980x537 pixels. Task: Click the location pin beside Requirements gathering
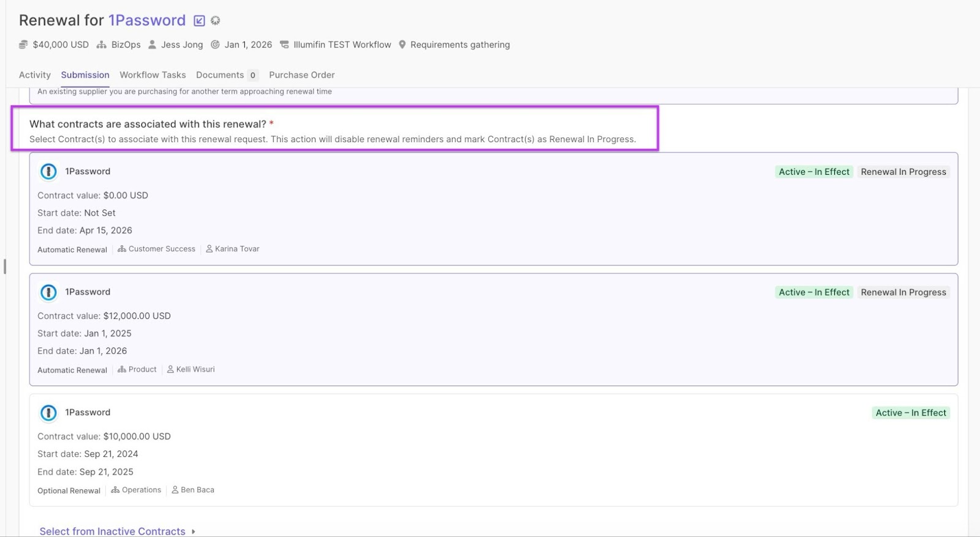tap(402, 45)
